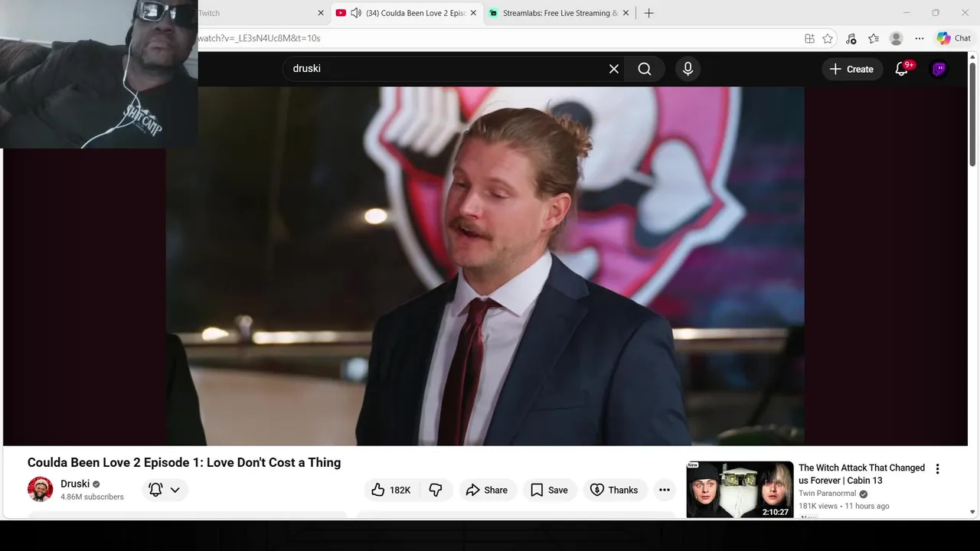Open the Druski channel name link

(75, 484)
